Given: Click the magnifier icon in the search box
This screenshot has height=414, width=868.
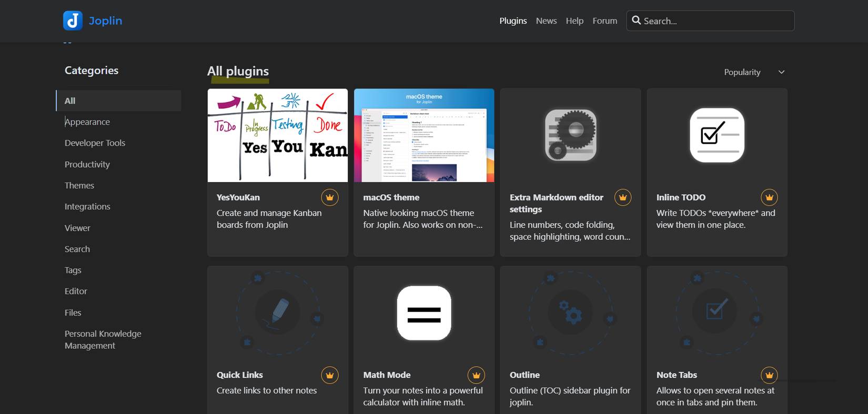Looking at the screenshot, I should pos(637,21).
